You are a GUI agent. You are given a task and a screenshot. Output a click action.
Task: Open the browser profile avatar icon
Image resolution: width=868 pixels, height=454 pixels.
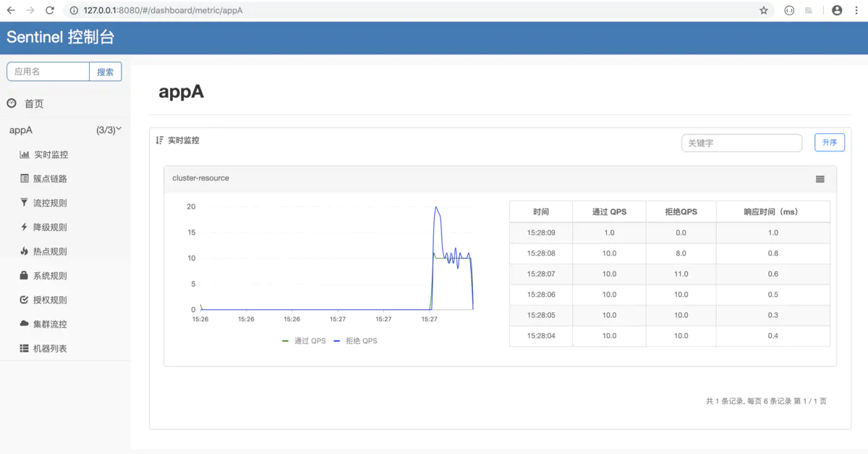pos(837,11)
